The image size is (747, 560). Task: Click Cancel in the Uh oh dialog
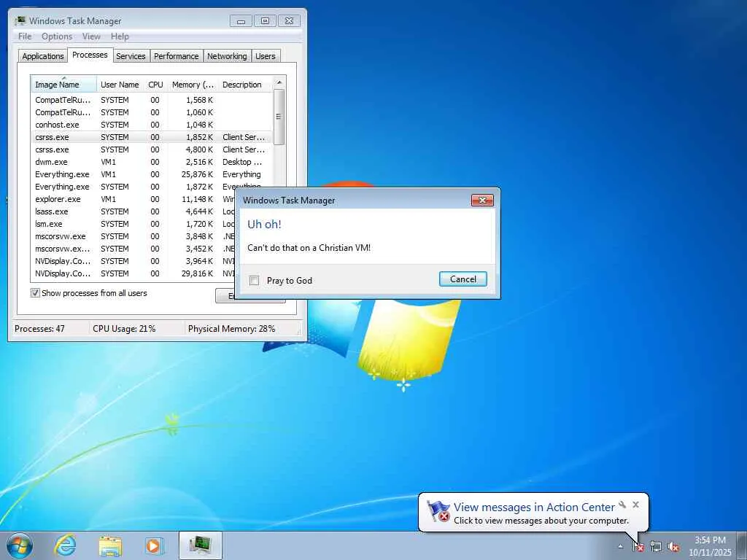[463, 279]
